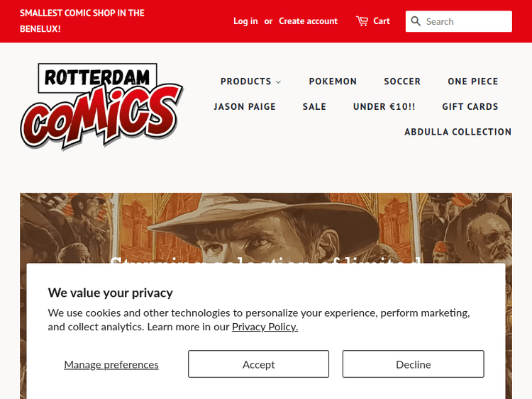Select Jason Paige in navigation
Viewport: 532px width, 399px height.
click(x=245, y=106)
